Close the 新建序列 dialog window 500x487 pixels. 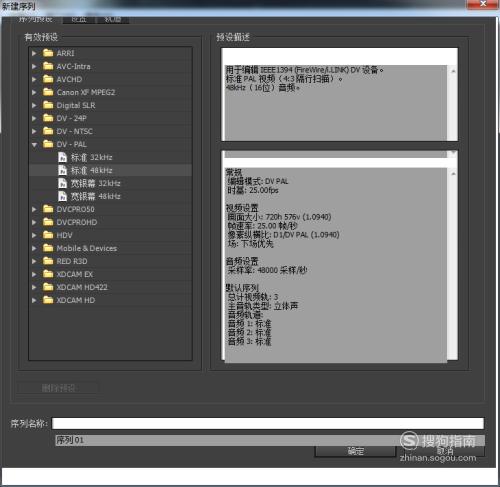click(483, 4)
